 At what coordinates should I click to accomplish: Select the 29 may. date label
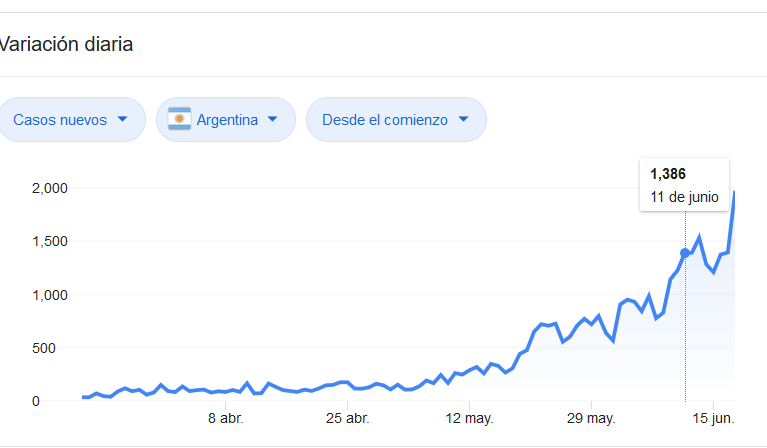[591, 418]
